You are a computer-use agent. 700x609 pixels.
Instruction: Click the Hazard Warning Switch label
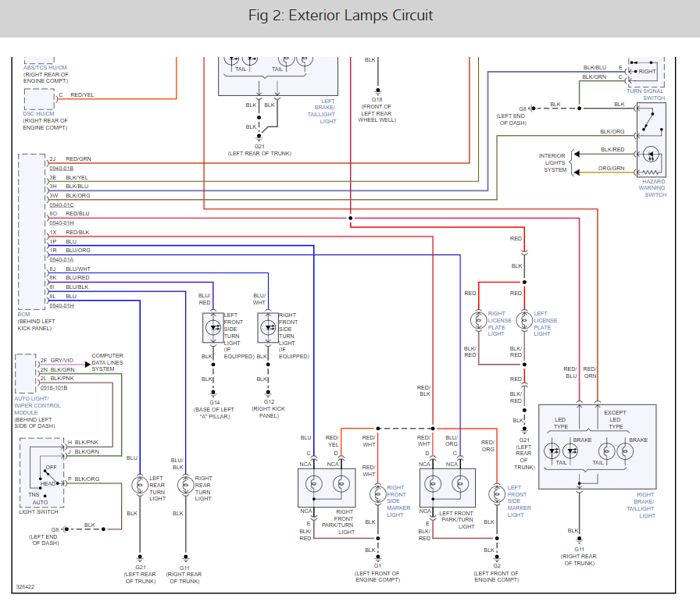tap(652, 188)
